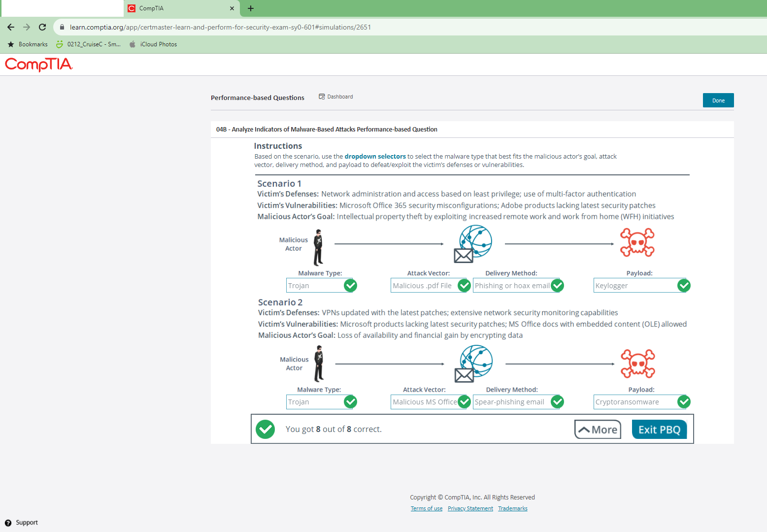Click the Scenario 1 malicious actor figure
This screenshot has width=767, height=532.
pos(318,247)
